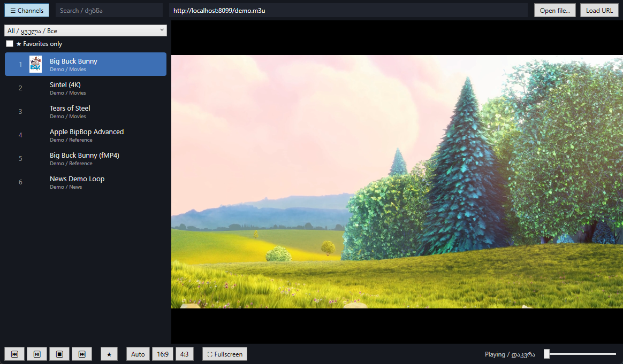Click the Big Buck Bunny channel logo
This screenshot has width=623, height=364.
(35, 64)
